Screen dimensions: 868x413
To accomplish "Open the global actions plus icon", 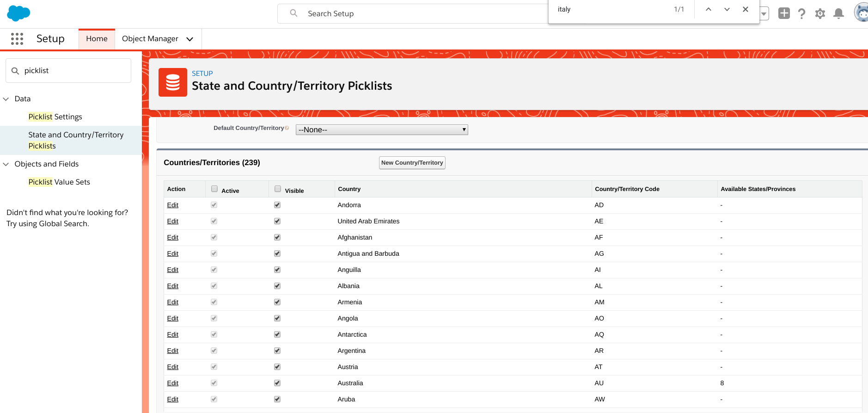I will [784, 13].
